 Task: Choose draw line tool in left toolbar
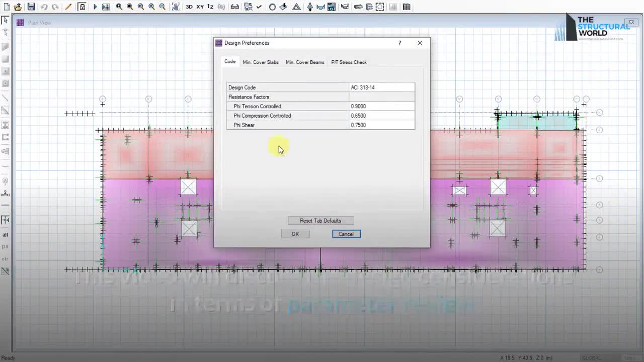(5, 98)
